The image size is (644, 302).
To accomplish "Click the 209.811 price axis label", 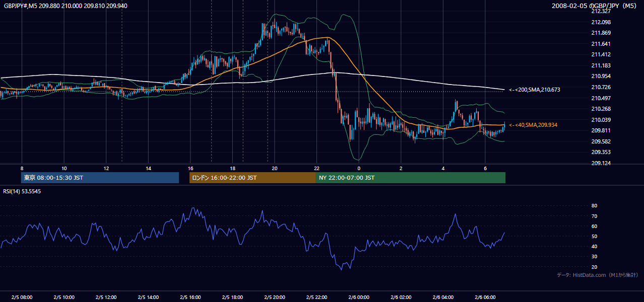I will tap(601, 130).
